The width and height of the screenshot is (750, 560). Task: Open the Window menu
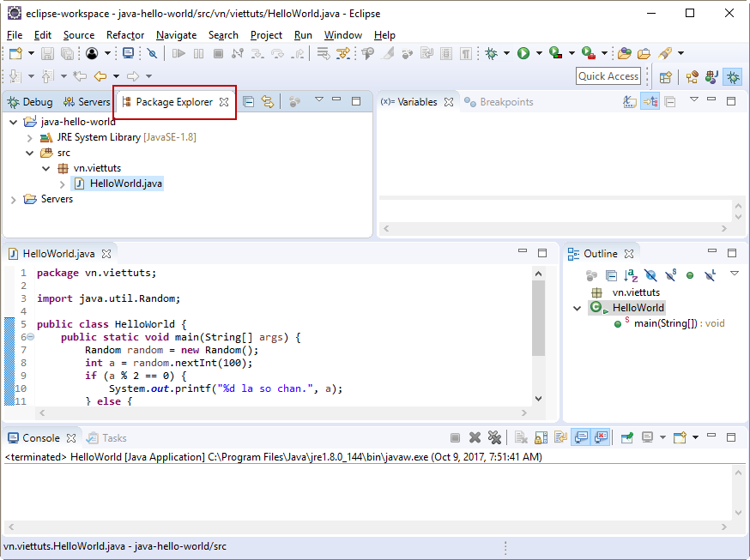point(343,35)
